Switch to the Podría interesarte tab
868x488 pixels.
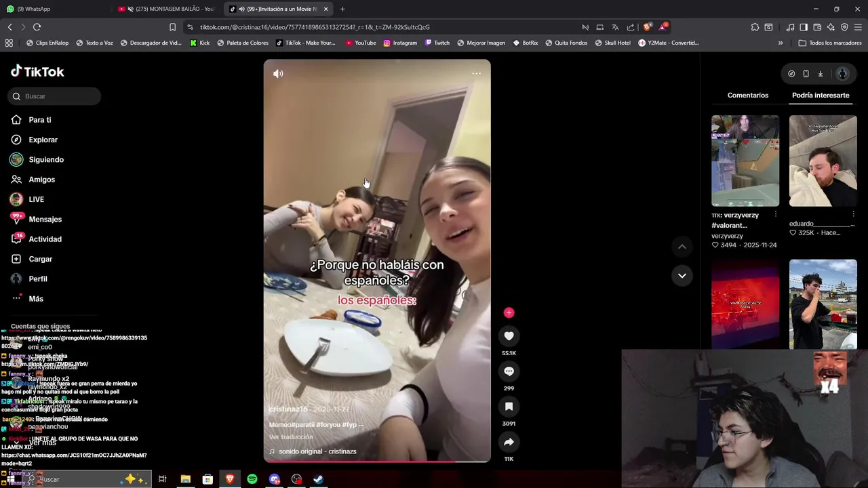[x=821, y=96]
